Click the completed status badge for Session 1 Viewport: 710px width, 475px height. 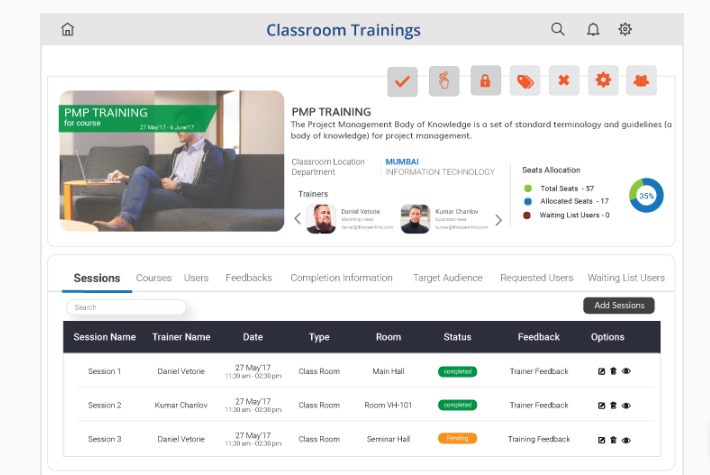(457, 371)
